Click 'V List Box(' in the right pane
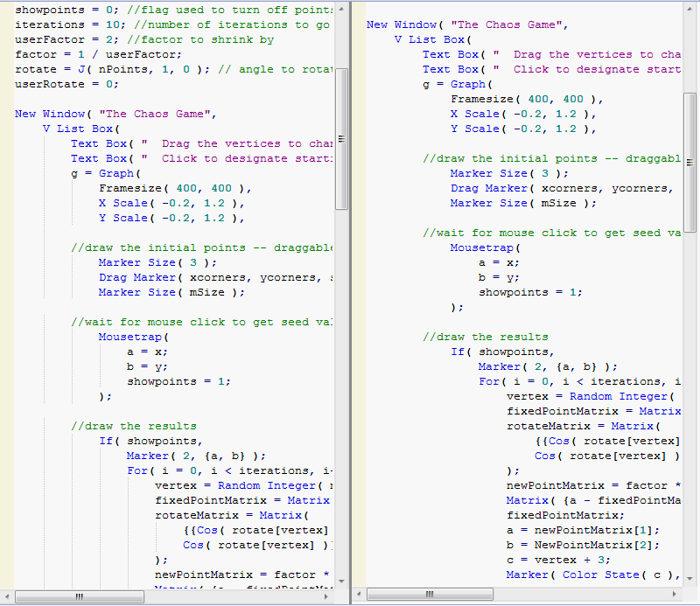The width and height of the screenshot is (700, 606). 432,39
